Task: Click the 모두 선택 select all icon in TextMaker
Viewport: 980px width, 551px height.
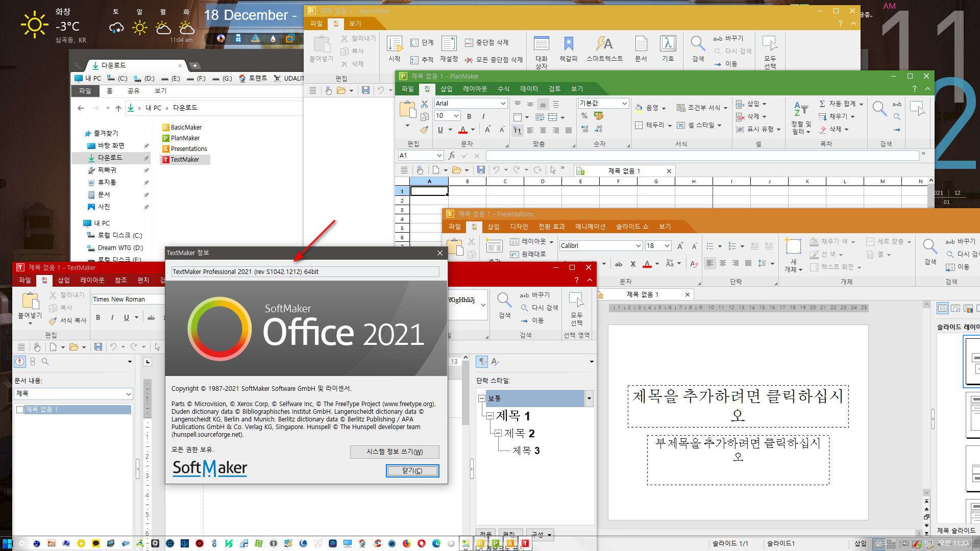Action: coord(576,309)
